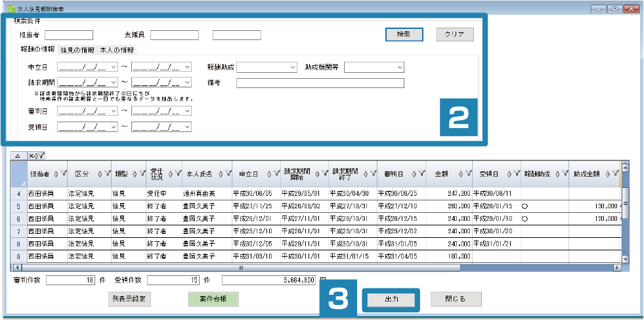
Task: Switch to the 後見の情報 tab
Action: [x=77, y=50]
